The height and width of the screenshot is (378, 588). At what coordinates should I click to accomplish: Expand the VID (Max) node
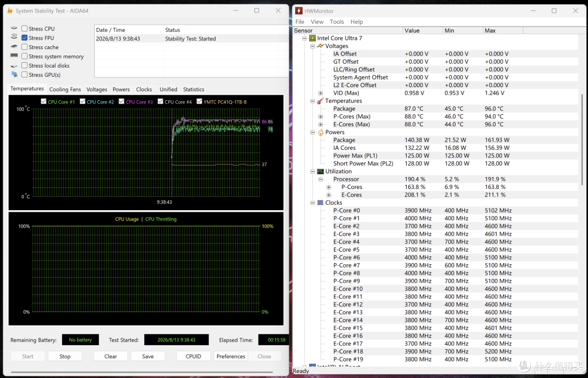[321, 93]
